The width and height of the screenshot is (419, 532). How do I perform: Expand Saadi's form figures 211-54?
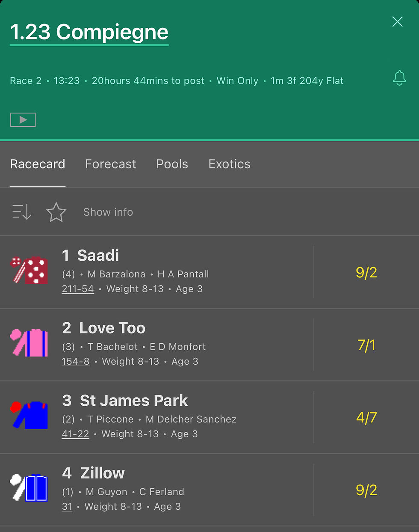[78, 289]
